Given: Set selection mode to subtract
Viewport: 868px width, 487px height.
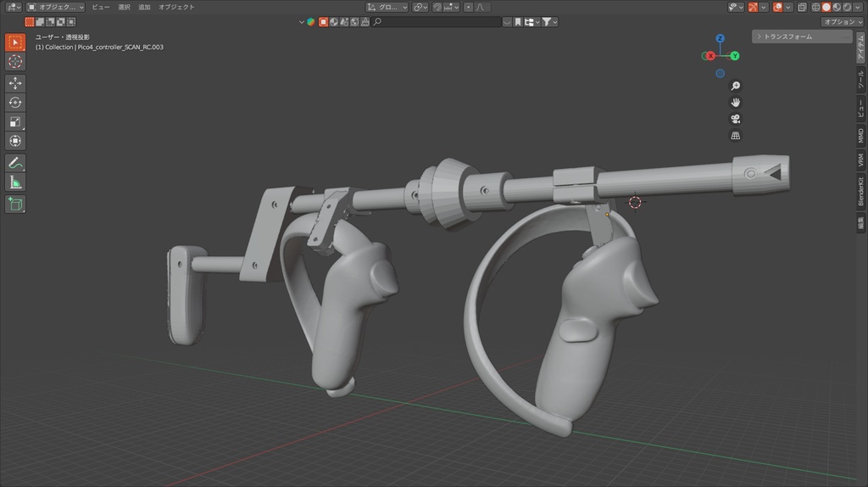Looking at the screenshot, I should 50,21.
